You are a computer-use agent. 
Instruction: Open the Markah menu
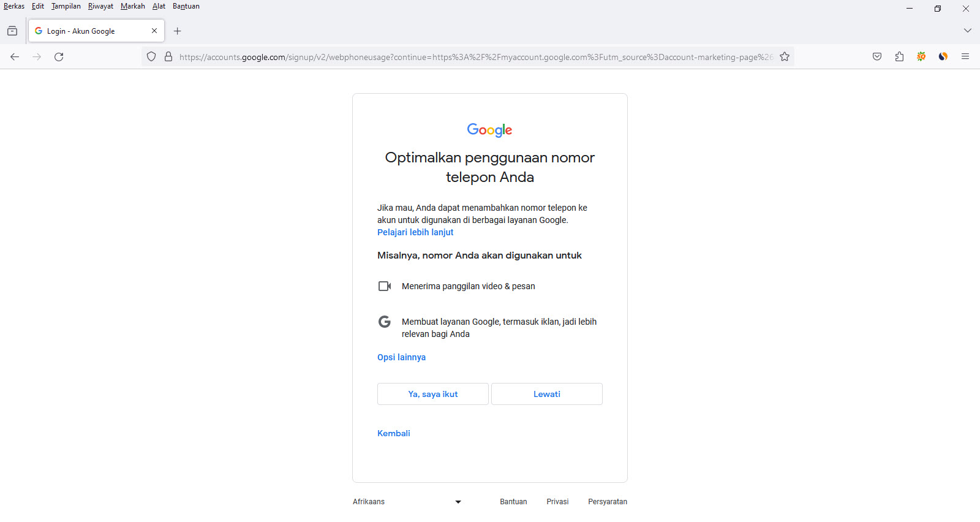click(132, 6)
